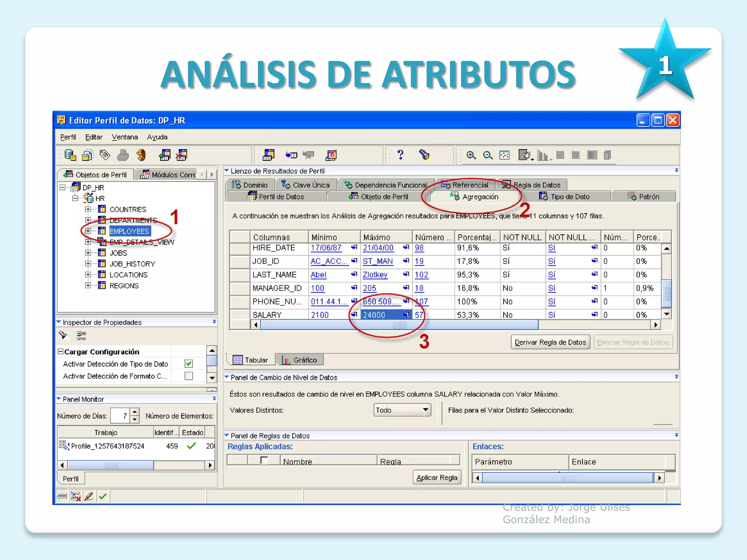Click the pencil icon in status bar
This screenshot has width=747, height=560.
click(89, 496)
